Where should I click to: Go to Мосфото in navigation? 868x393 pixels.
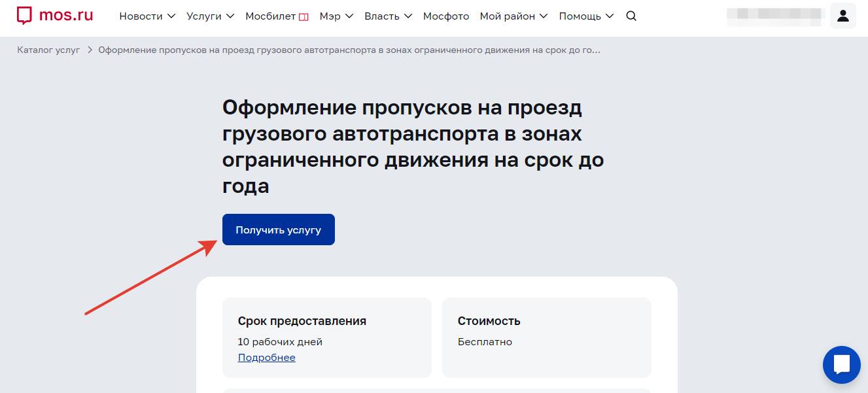tap(446, 16)
